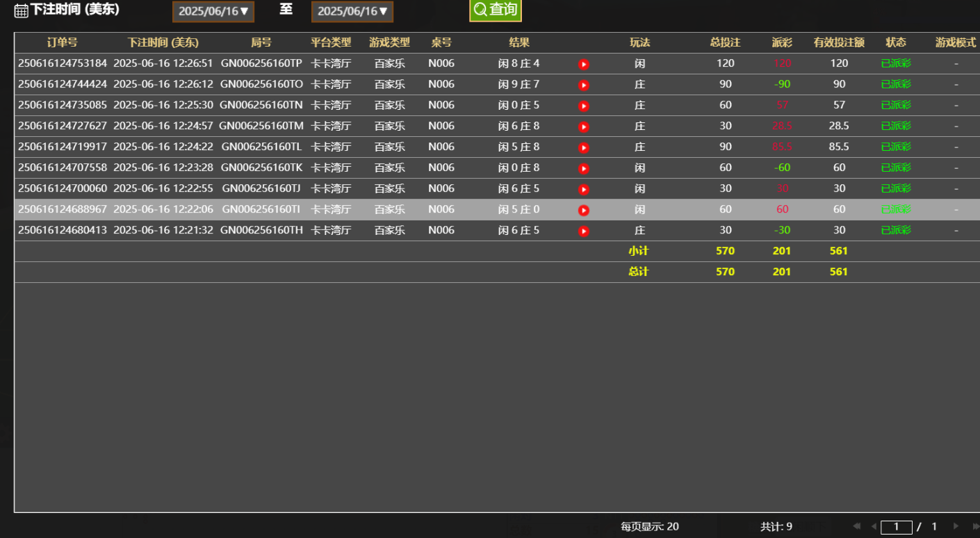Screen dimensions: 980x538
Task: Open the end date dropdown
Action: pyautogui.click(x=352, y=12)
